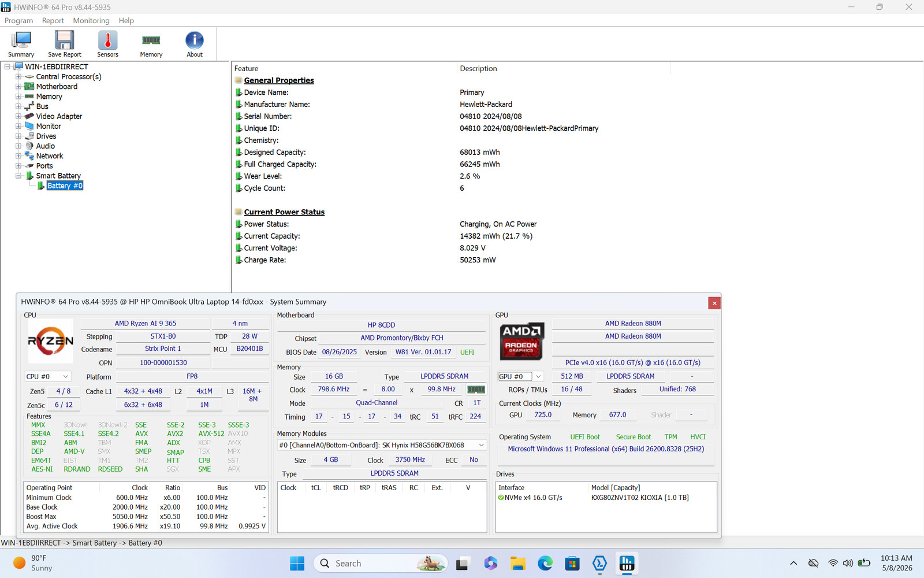Select Ports in the device tree
Image resolution: width=924 pixels, height=578 pixels.
click(x=44, y=166)
